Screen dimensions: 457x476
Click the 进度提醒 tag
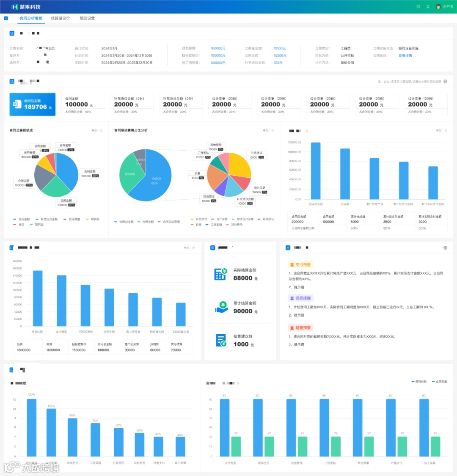(x=300, y=298)
